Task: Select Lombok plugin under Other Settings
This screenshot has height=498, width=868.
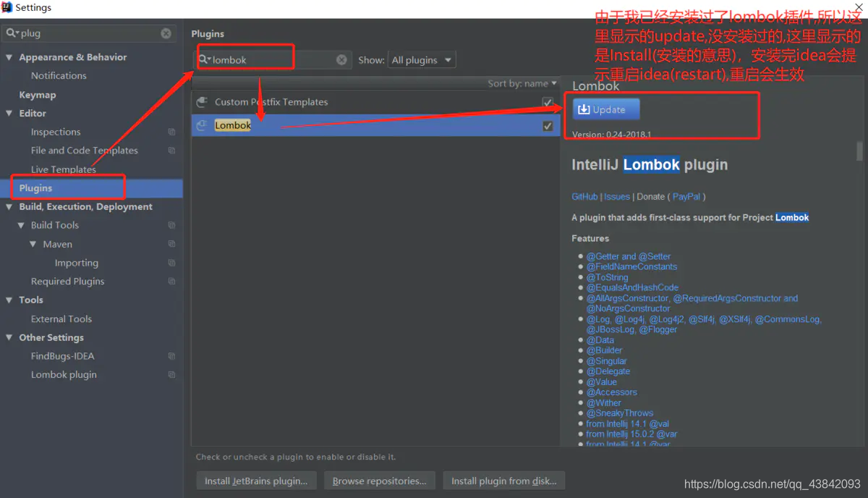Action: click(x=64, y=375)
